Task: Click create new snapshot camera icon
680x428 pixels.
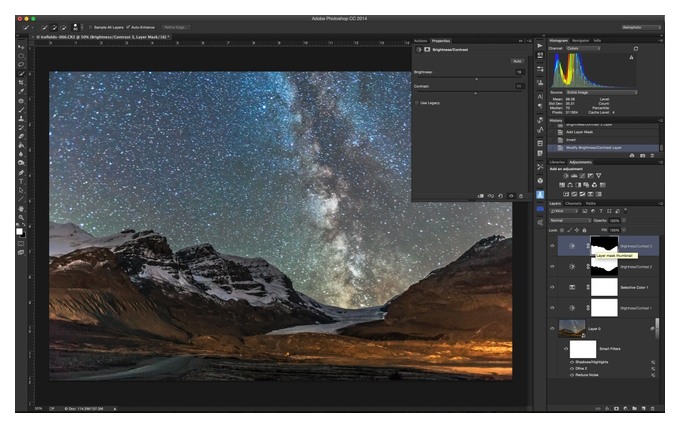Action: 642,156
